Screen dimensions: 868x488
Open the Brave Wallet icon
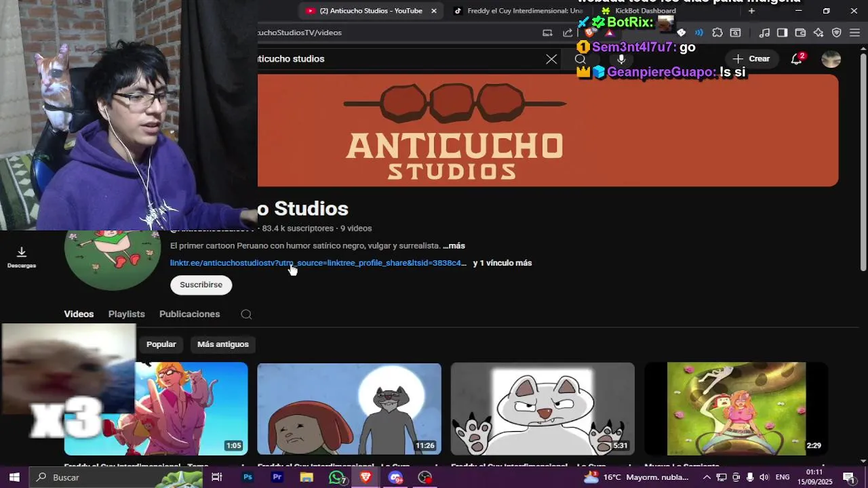tap(800, 33)
